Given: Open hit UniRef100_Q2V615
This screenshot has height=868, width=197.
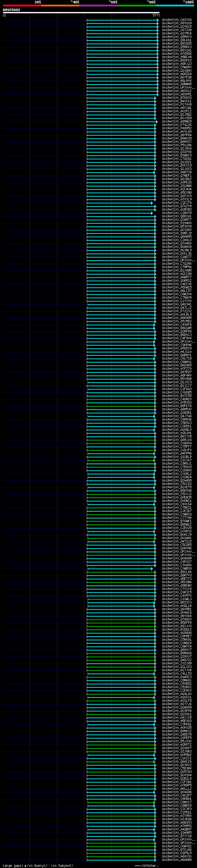Looking at the screenshot, I should coord(176,27).
